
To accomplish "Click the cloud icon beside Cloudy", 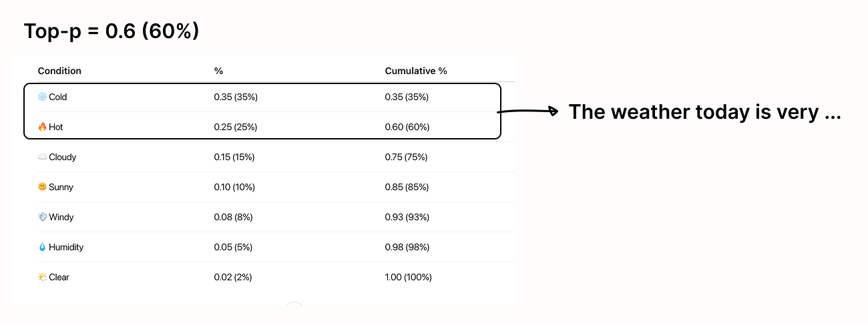I will 43,157.
